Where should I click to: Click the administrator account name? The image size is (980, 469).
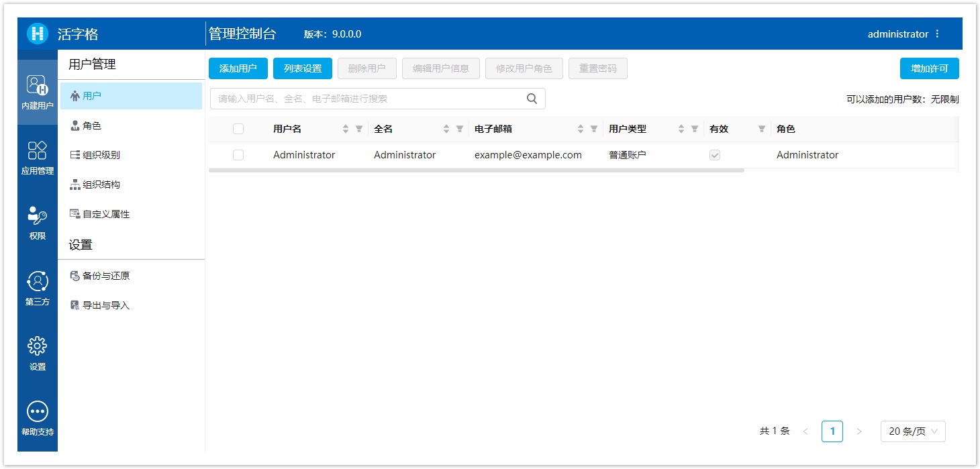click(898, 34)
